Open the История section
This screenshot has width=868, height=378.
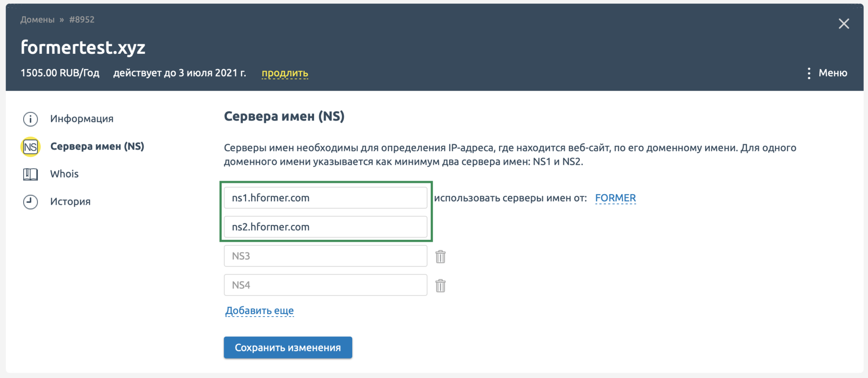(70, 201)
